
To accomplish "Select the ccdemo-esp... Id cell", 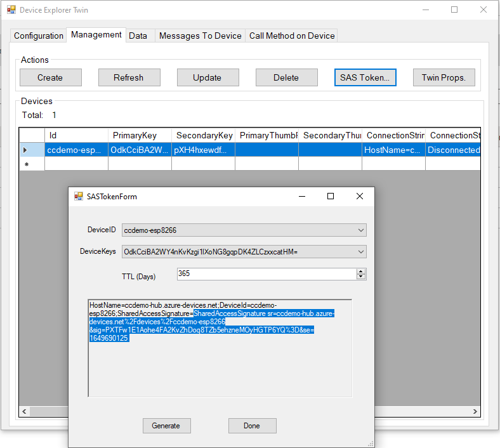I will tap(76, 150).
